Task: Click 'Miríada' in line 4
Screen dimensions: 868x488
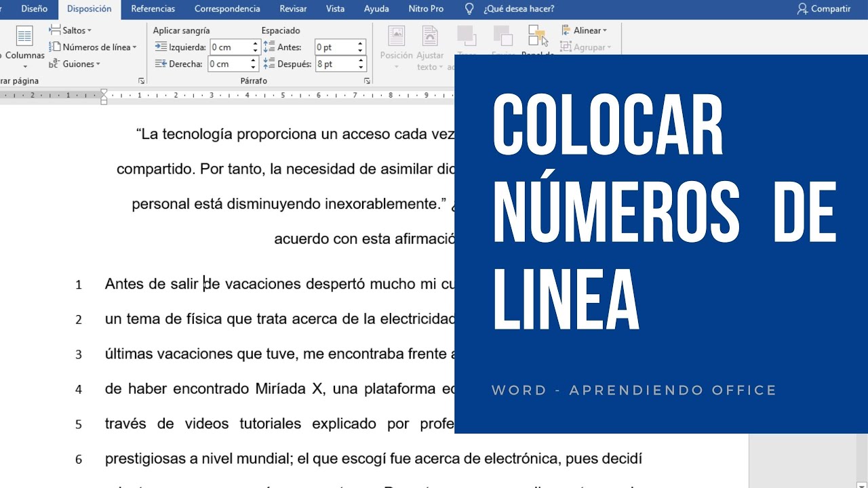Action: pos(281,389)
